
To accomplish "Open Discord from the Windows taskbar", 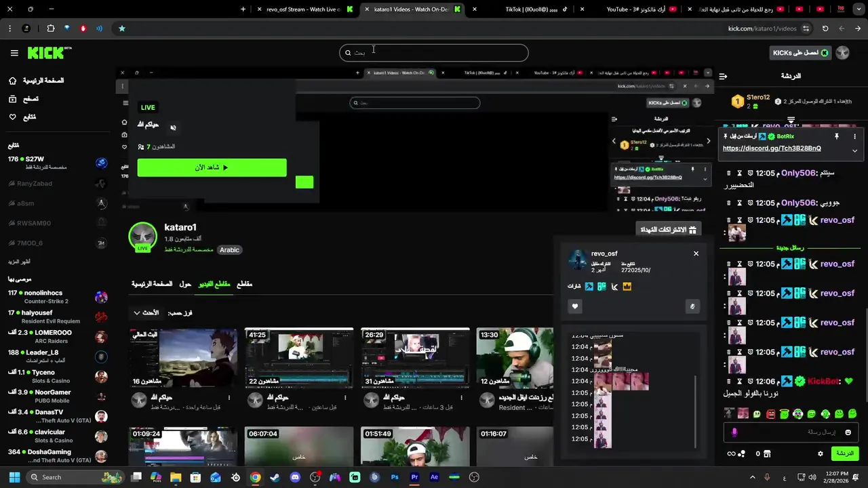I will click(295, 477).
